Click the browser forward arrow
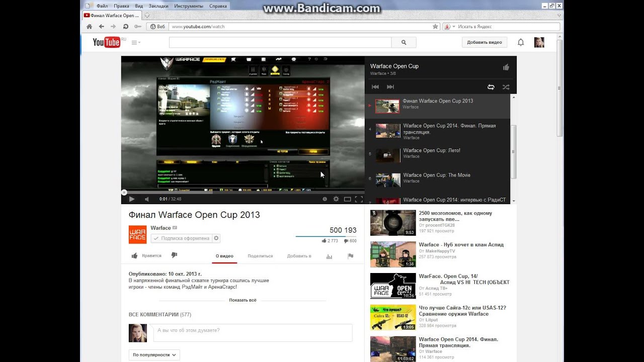Screen dimensions: 644x362 [113, 27]
